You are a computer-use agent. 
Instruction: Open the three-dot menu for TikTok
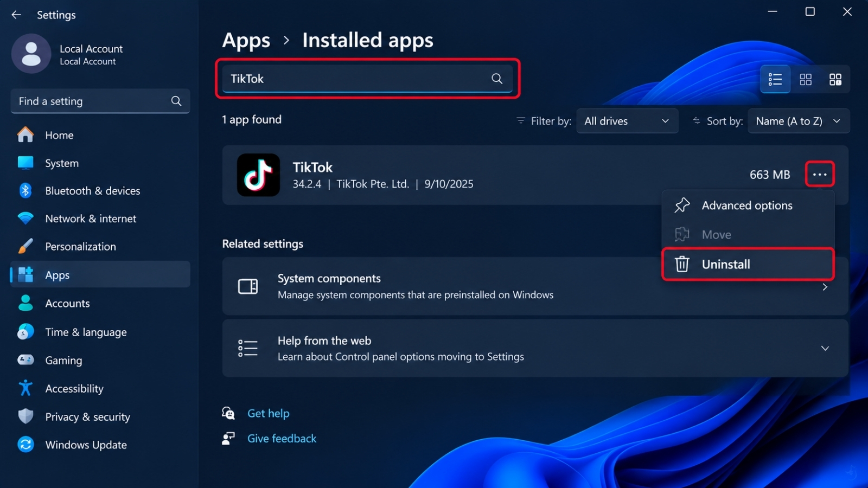[820, 175]
